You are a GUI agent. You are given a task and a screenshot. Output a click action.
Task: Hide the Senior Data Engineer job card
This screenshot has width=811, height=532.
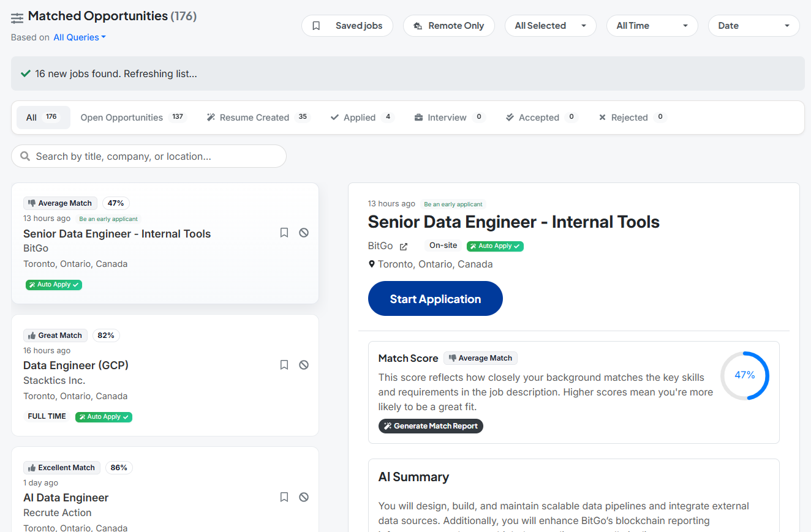coord(304,233)
